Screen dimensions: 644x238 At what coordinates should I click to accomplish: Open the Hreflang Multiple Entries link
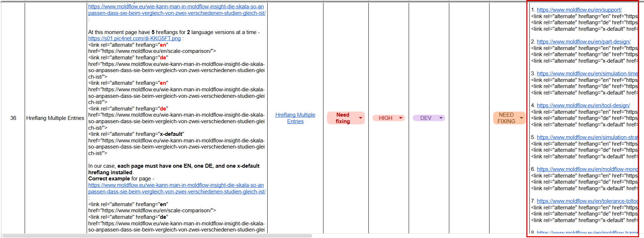coord(295,118)
